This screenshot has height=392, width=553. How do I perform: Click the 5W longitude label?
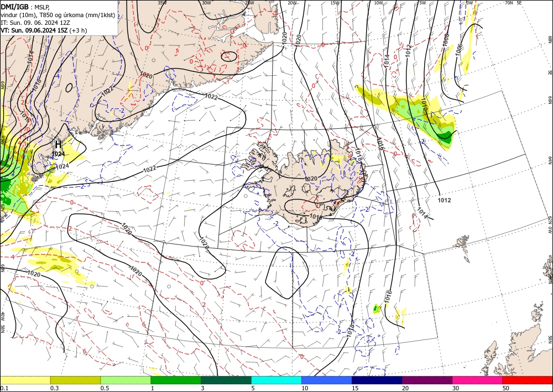[x=422, y=3]
